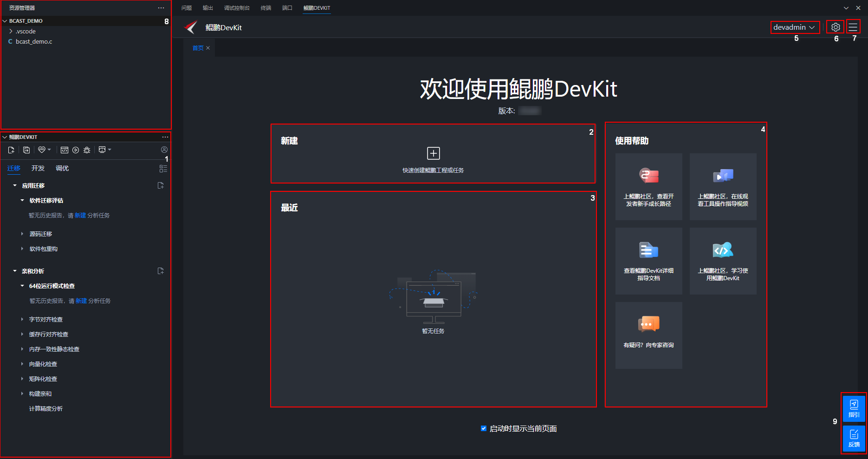868x459 pixels.
Task: Click the 反馈 feedback button
Action: tap(854, 438)
